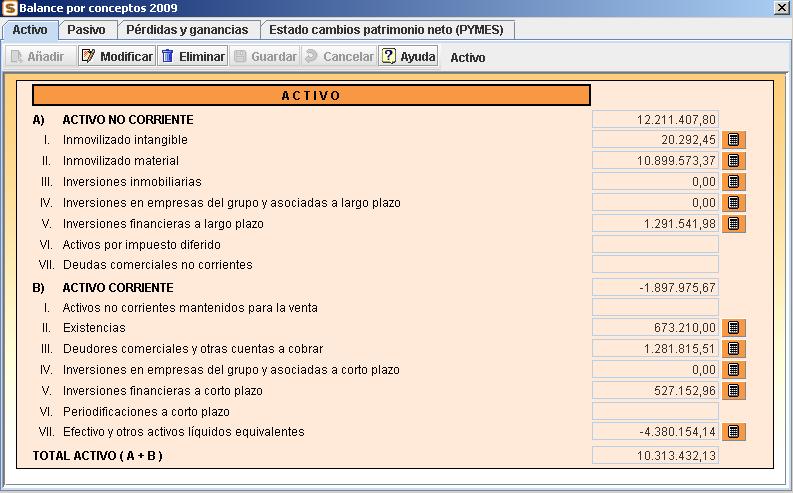Click the ACTIVO NO CORRIENTE heading
Viewport: 793px width, 493px height.
(x=128, y=120)
